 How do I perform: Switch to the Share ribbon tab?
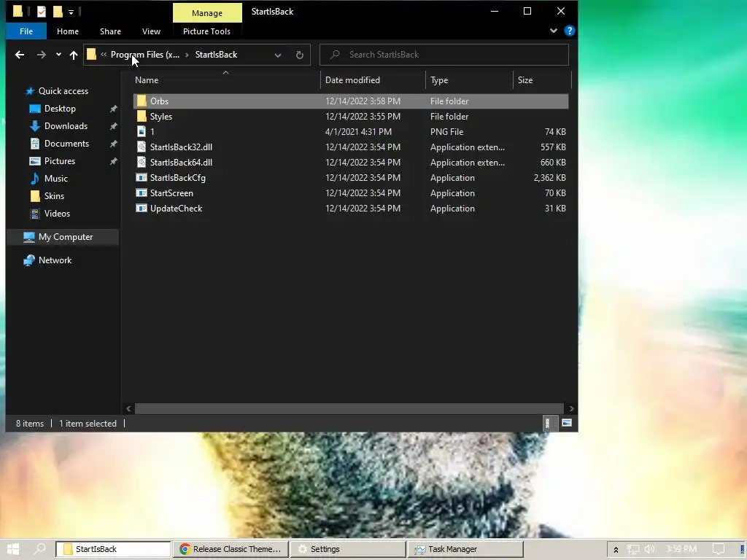point(110,31)
